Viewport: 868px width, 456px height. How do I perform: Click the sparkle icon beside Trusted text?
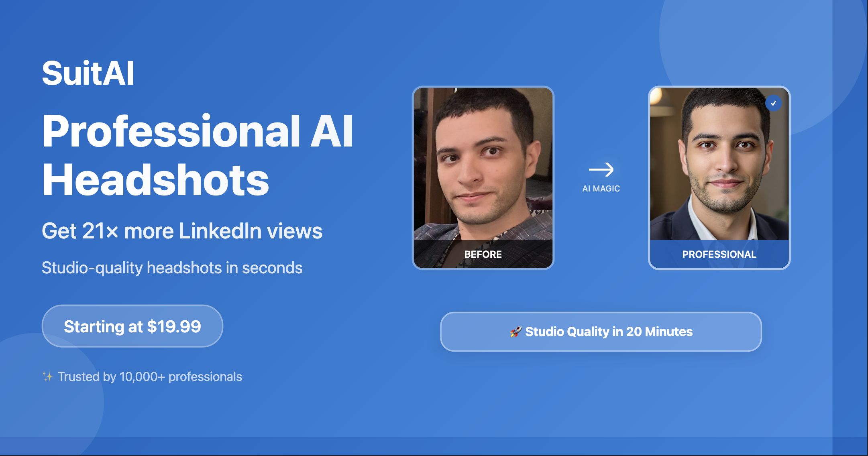tap(47, 377)
